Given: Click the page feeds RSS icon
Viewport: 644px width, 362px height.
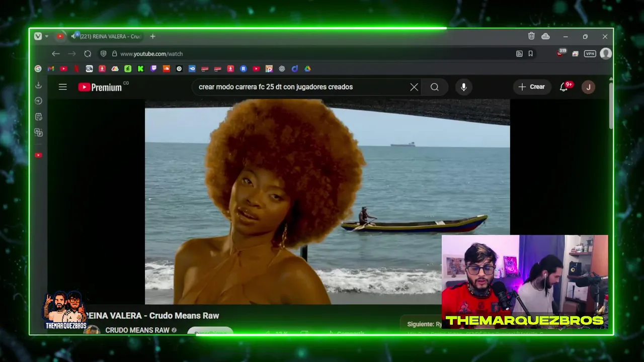Looking at the screenshot, I should (x=519, y=54).
